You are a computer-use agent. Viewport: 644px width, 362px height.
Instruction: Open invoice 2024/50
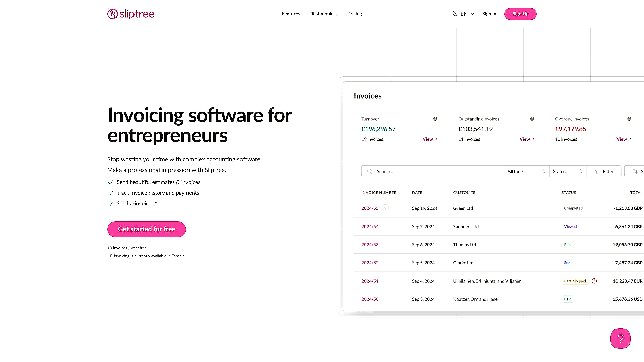click(370, 299)
